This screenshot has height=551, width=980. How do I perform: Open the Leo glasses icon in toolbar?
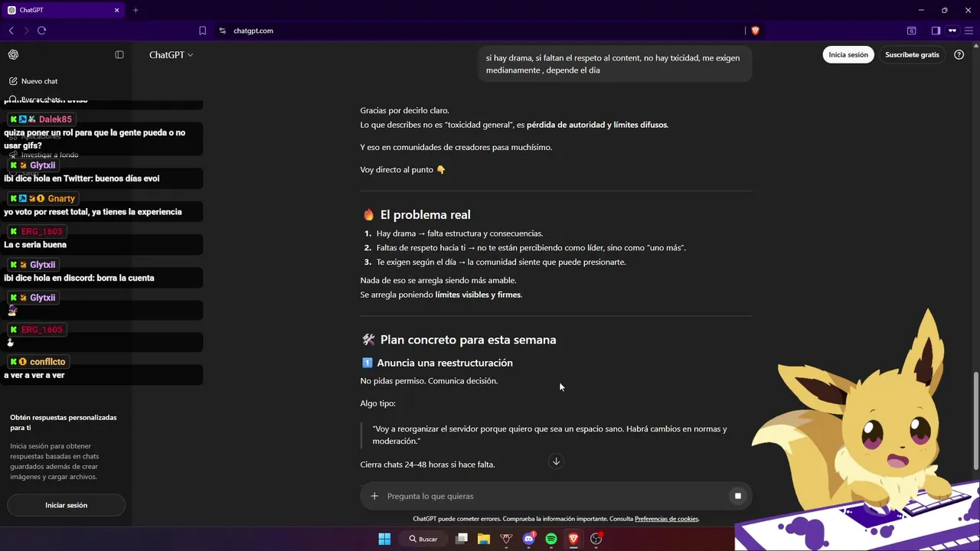coord(952,31)
